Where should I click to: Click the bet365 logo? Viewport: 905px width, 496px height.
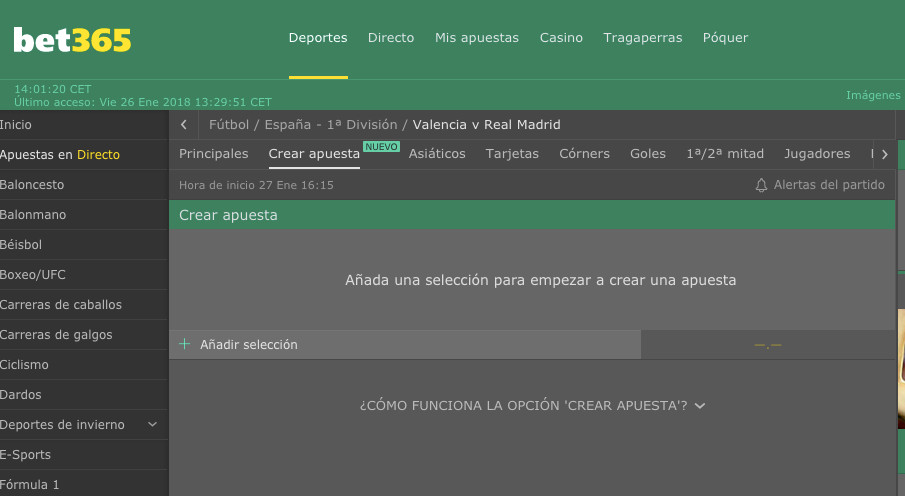tap(72, 40)
